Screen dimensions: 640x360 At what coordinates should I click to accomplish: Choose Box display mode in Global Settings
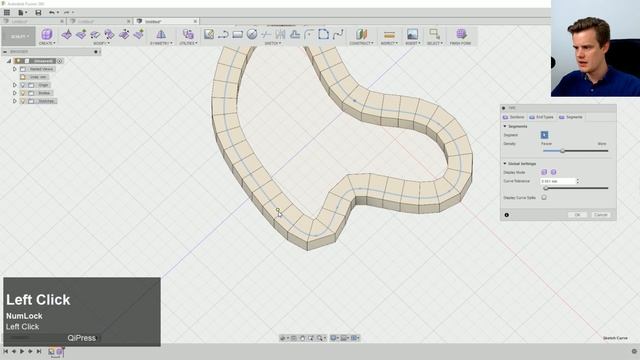click(x=544, y=172)
